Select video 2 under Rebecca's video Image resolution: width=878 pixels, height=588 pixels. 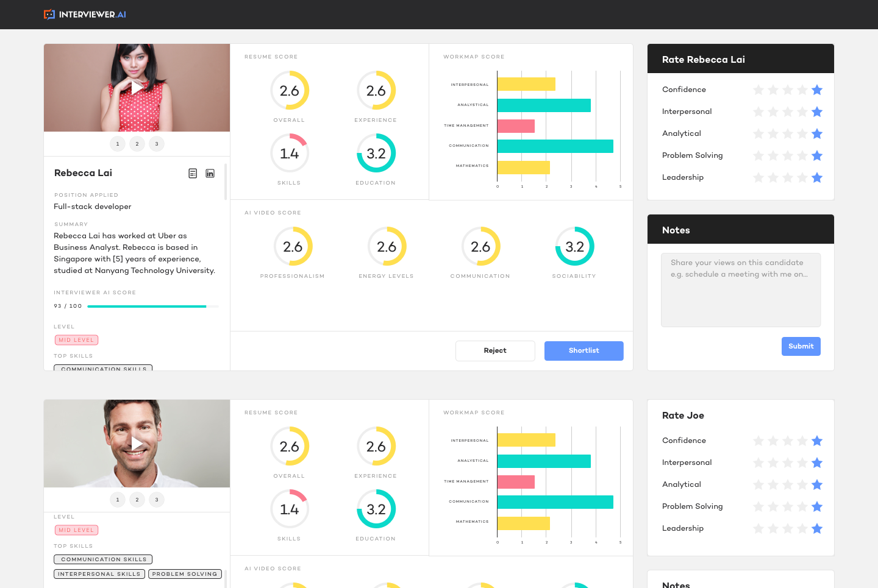[x=137, y=144]
